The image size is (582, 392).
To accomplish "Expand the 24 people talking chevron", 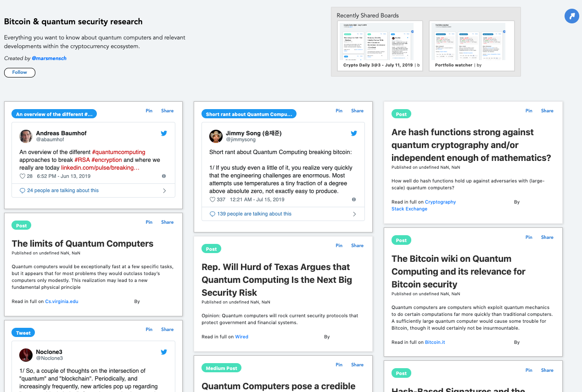I will pos(164,191).
